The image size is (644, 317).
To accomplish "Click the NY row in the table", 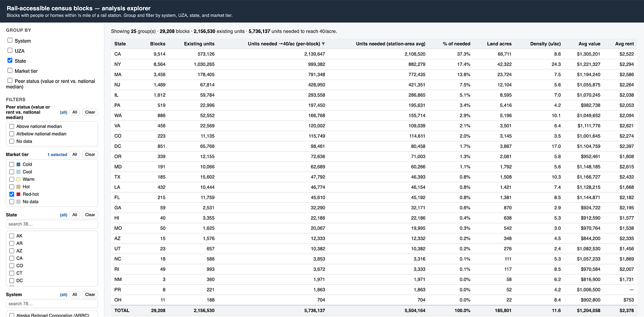I will (x=374, y=64).
